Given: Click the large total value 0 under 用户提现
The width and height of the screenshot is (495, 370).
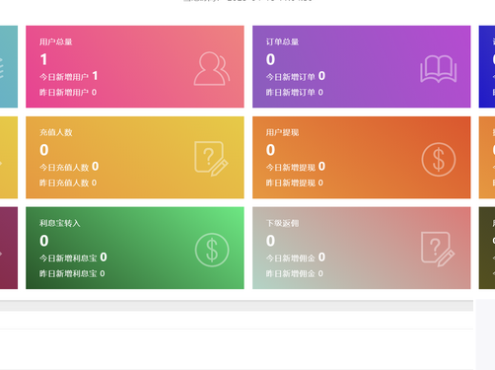Looking at the screenshot, I should click(x=270, y=150).
